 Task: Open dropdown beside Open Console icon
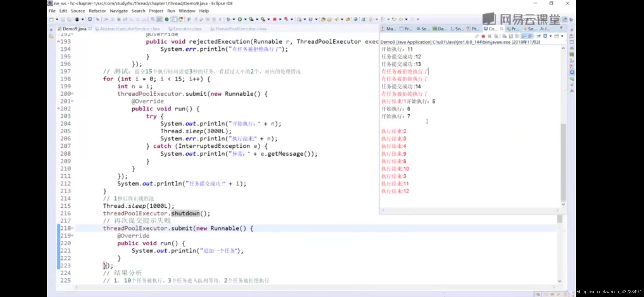coord(562,36)
